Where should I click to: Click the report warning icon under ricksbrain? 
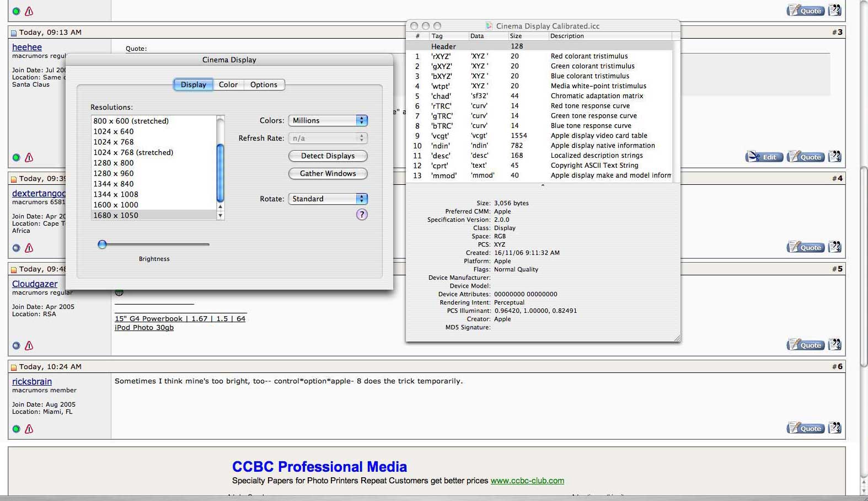click(29, 429)
